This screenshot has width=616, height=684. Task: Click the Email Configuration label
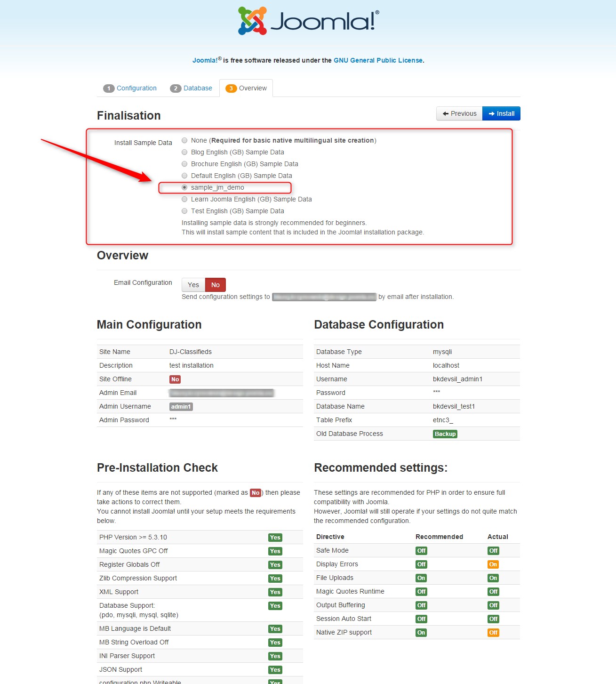(143, 282)
